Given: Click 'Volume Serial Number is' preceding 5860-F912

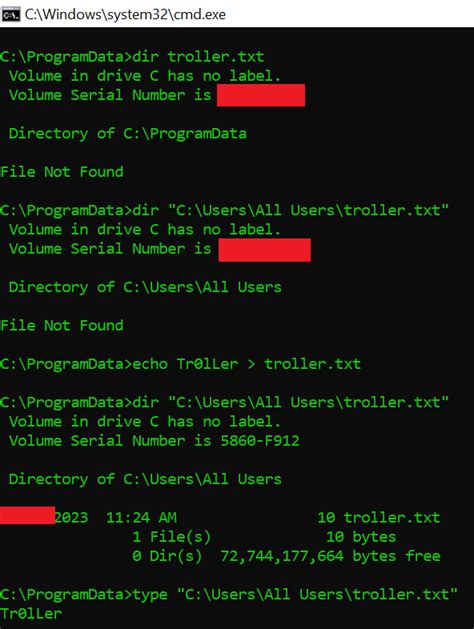Looking at the screenshot, I should click(x=110, y=441).
